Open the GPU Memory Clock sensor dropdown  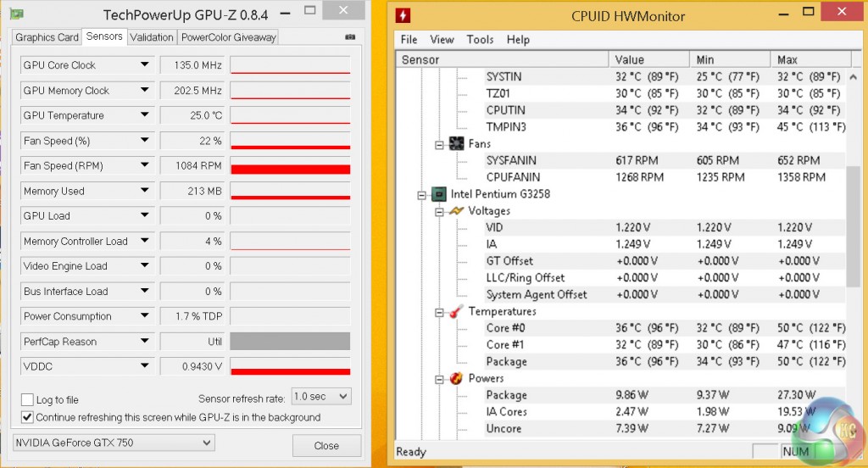click(144, 90)
